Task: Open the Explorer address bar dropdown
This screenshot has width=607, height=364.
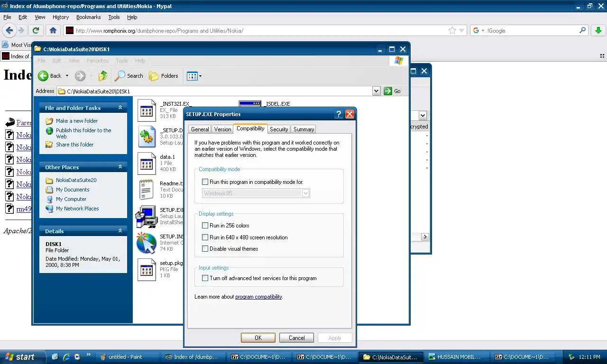Action: (x=376, y=91)
